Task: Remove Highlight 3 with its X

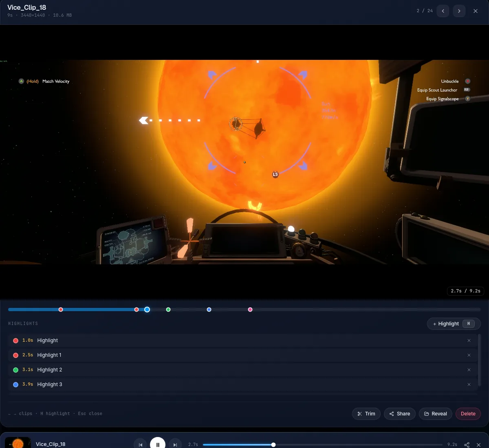Action: tap(469, 384)
